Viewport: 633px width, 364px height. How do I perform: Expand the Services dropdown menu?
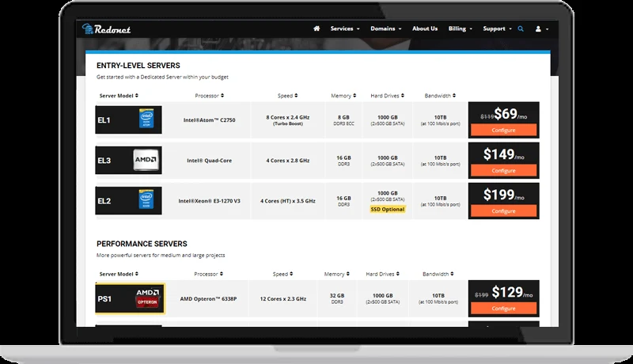tap(345, 28)
